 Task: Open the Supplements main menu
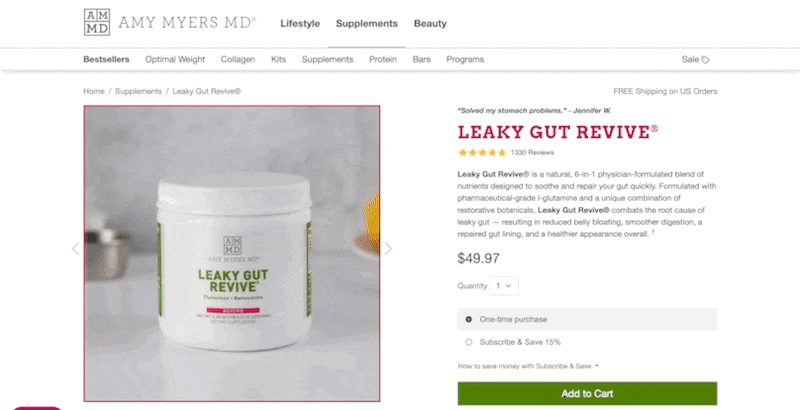pyautogui.click(x=366, y=23)
